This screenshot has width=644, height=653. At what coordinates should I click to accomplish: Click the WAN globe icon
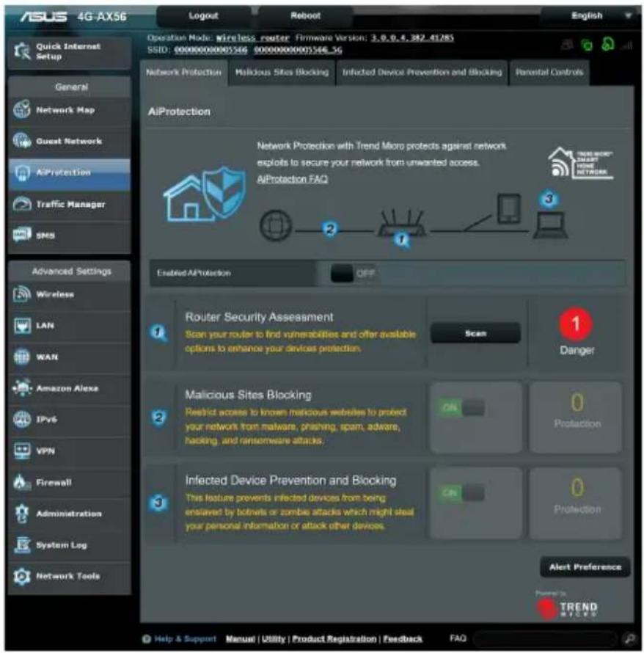(x=22, y=357)
